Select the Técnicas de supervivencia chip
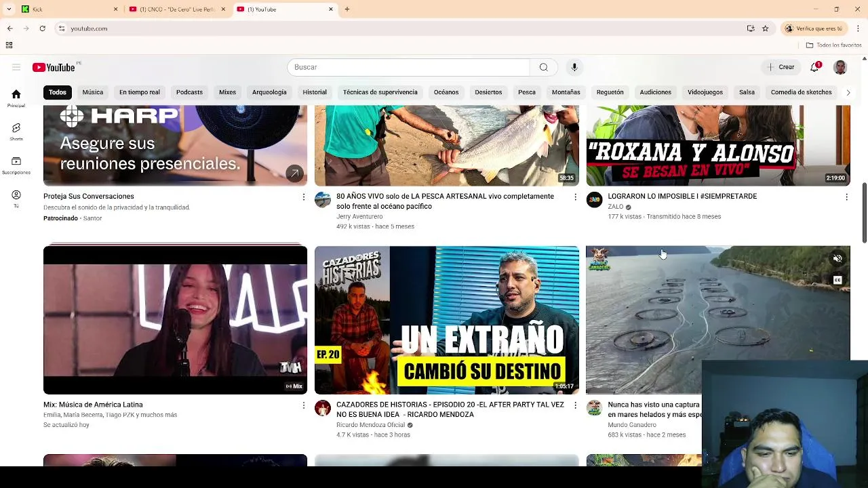 coord(380,92)
